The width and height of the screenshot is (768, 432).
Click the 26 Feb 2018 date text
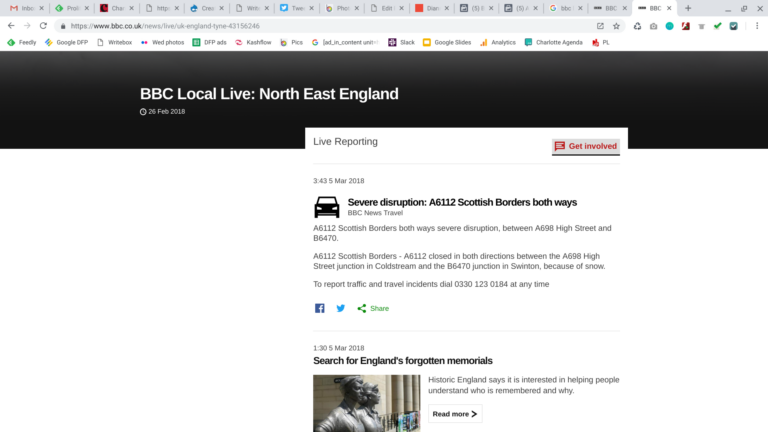point(167,112)
